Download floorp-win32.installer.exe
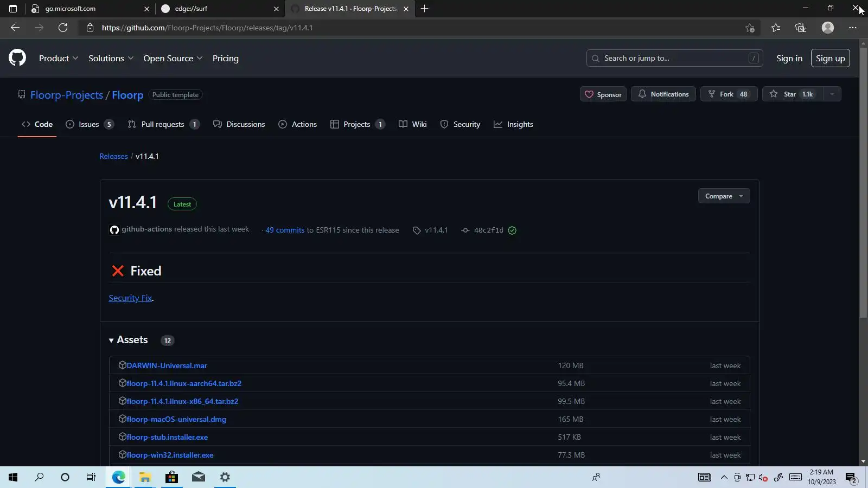Screen dimensions: 868x488 click(x=170, y=455)
